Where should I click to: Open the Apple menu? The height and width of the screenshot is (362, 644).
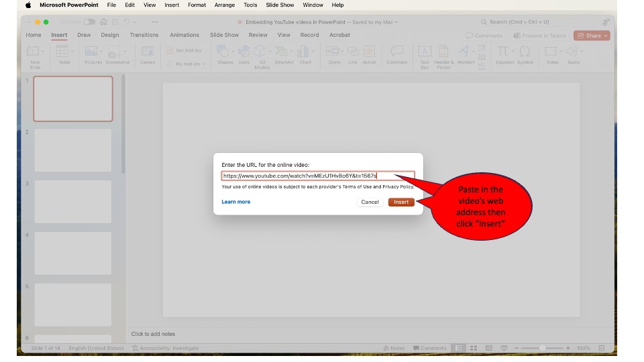[28, 5]
